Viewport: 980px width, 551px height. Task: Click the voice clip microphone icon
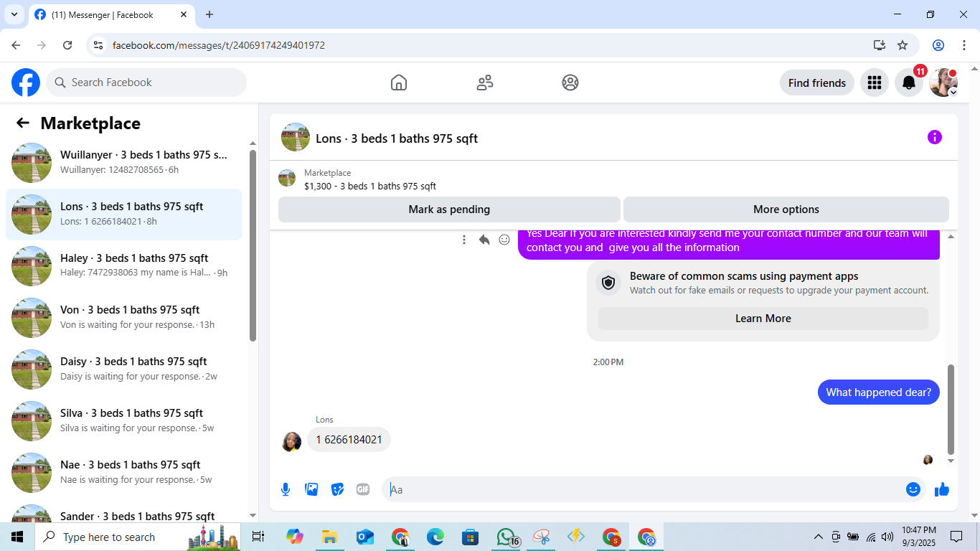[286, 489]
